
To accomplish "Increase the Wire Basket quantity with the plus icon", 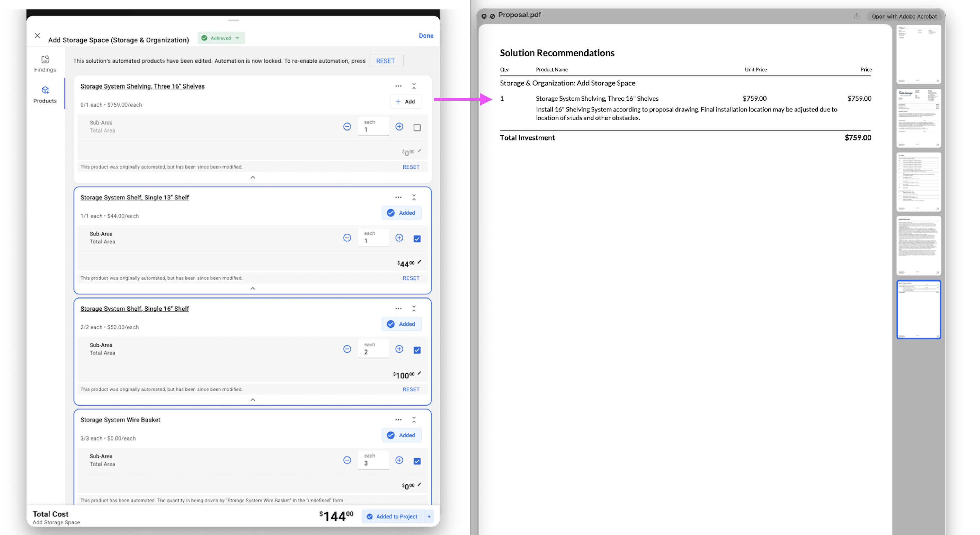I will click(399, 460).
